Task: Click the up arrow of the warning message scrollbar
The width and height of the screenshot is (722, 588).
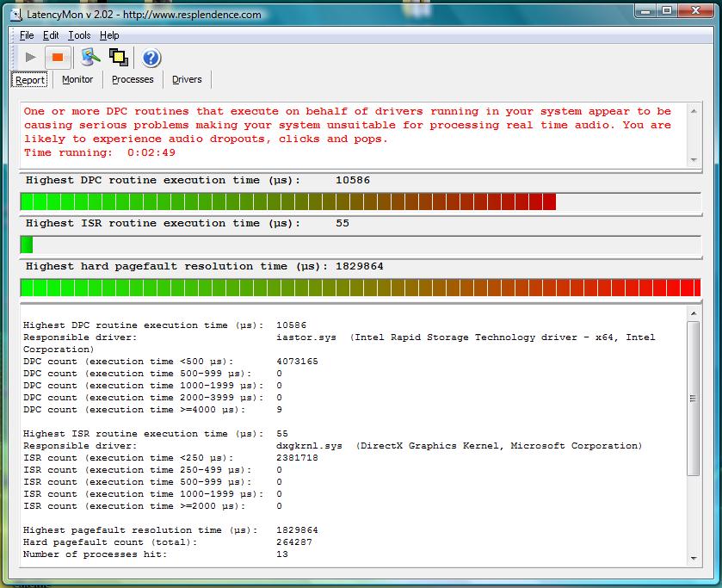Action: coord(694,112)
